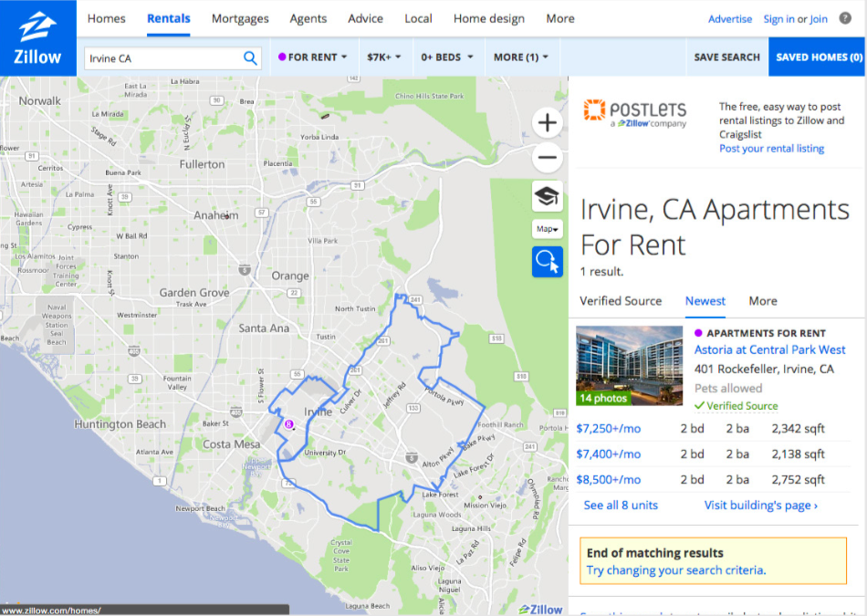Open the $7K+ price filter dropdown

tap(384, 57)
